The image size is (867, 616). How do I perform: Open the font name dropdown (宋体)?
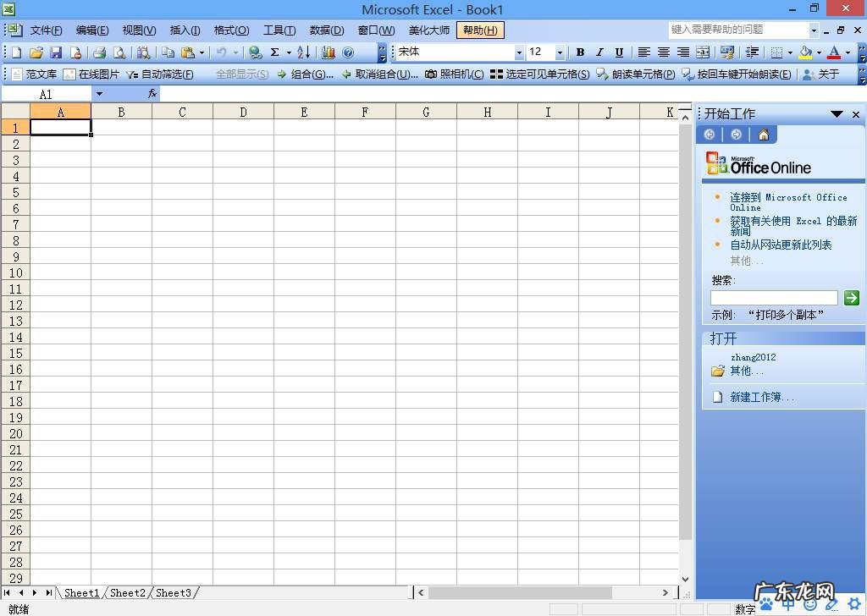tap(519, 52)
